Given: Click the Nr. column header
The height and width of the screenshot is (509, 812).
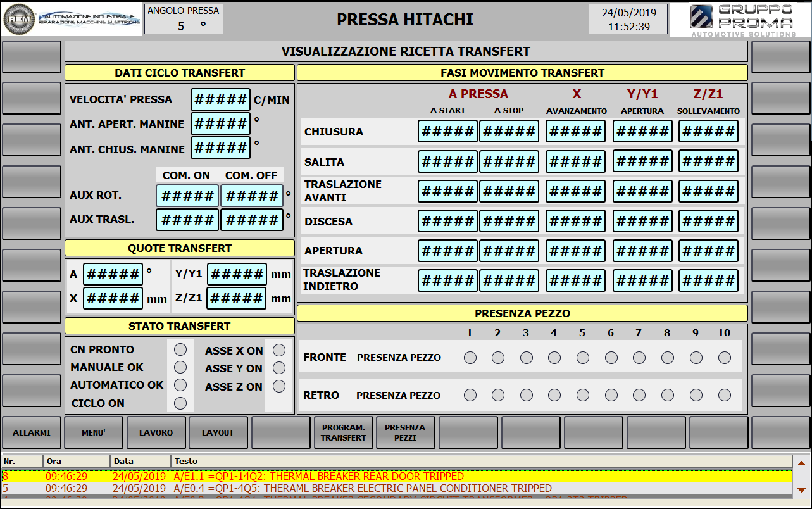Looking at the screenshot, I should (x=22, y=462).
